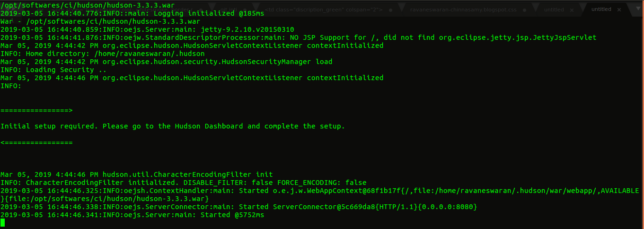Viewport: 644px width, 229px height.
Task: Click the unsaved dot on the td class tab
Action: click(x=390, y=9)
